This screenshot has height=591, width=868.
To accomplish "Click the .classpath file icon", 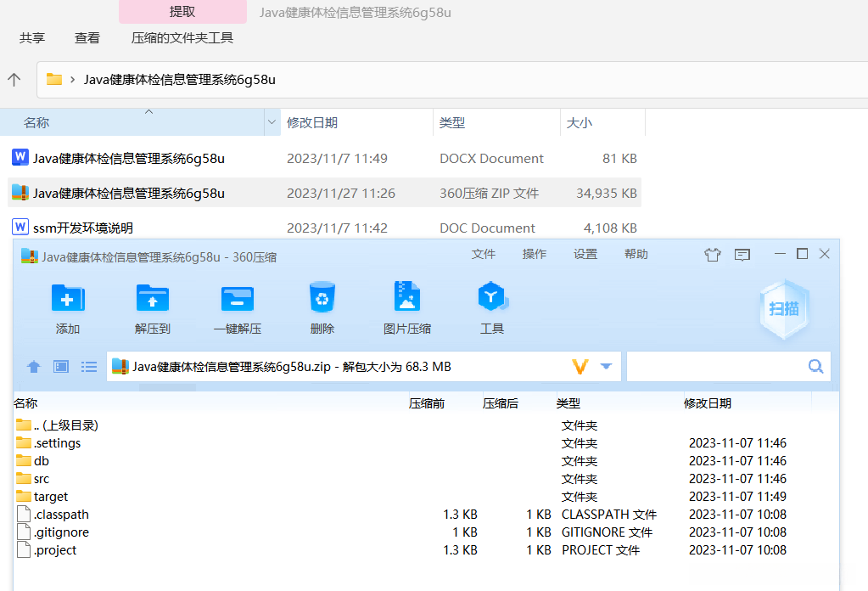I will tap(23, 514).
